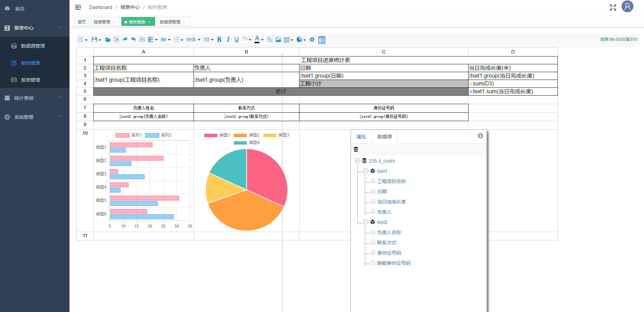Viewport: 644px width, 312px height.
Task: Collapse the test2 dataset node
Action: click(x=366, y=222)
